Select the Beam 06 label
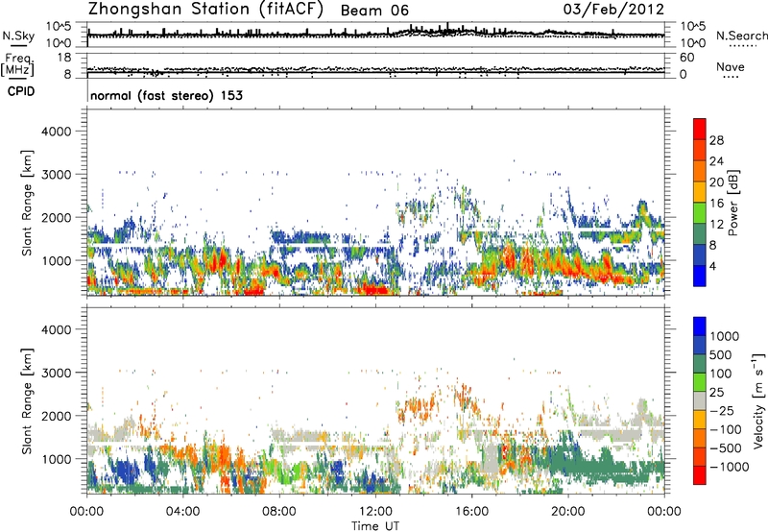The image size is (768, 532). tap(374, 11)
